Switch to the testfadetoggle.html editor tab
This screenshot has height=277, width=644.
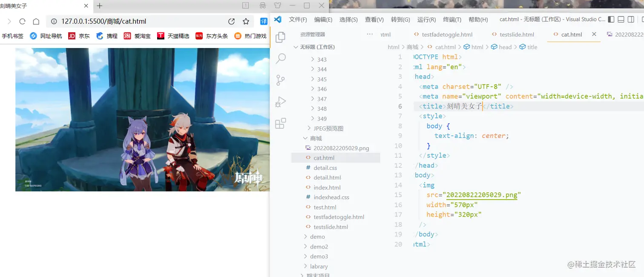[443, 34]
